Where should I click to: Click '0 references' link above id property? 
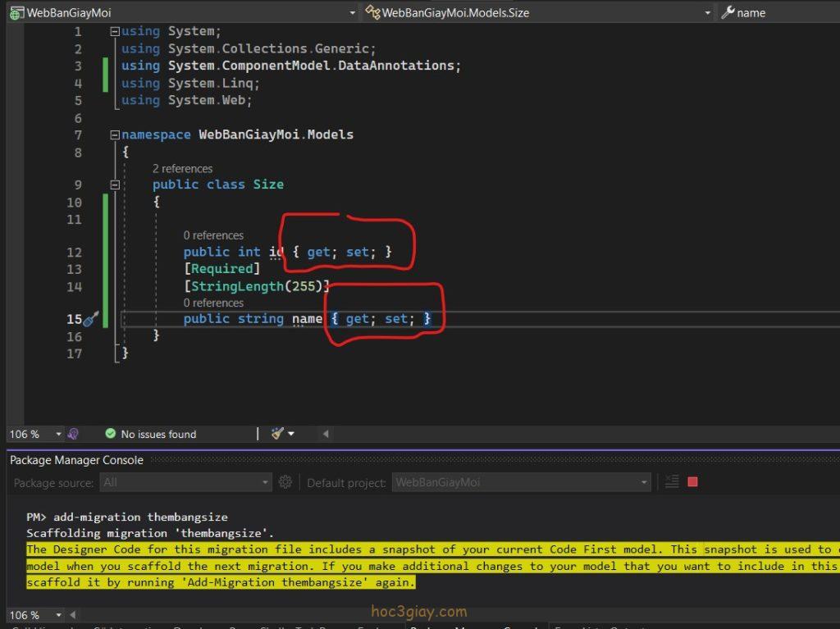click(x=213, y=235)
